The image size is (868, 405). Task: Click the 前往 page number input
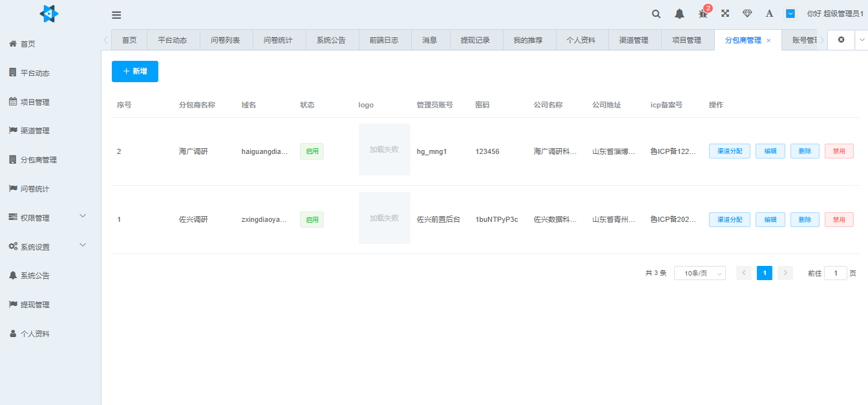coord(835,272)
